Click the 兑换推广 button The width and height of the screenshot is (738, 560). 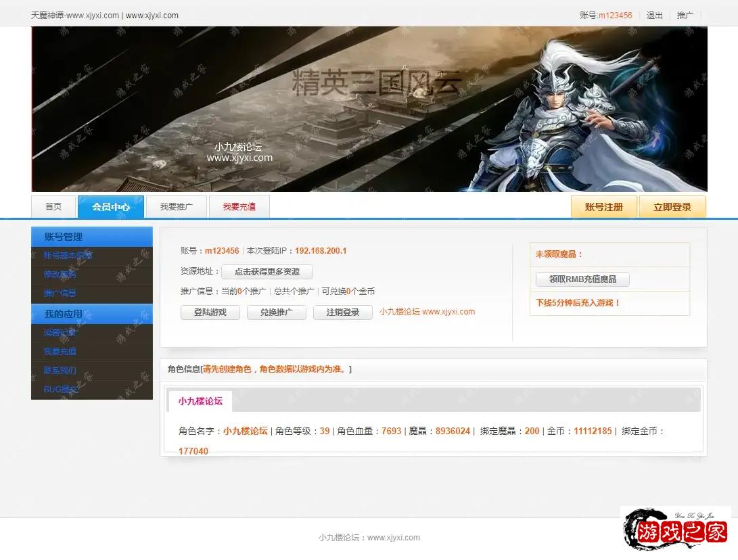276,312
